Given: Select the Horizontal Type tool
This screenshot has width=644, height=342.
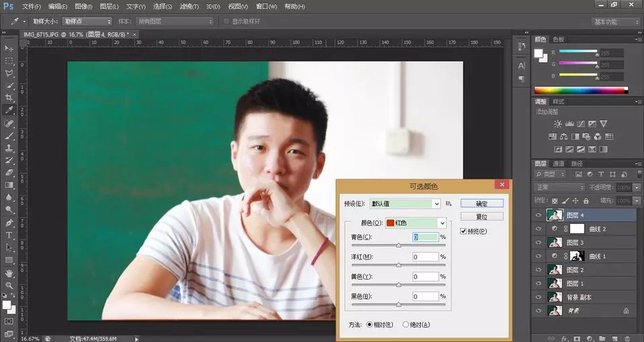Looking at the screenshot, I should coord(9,235).
